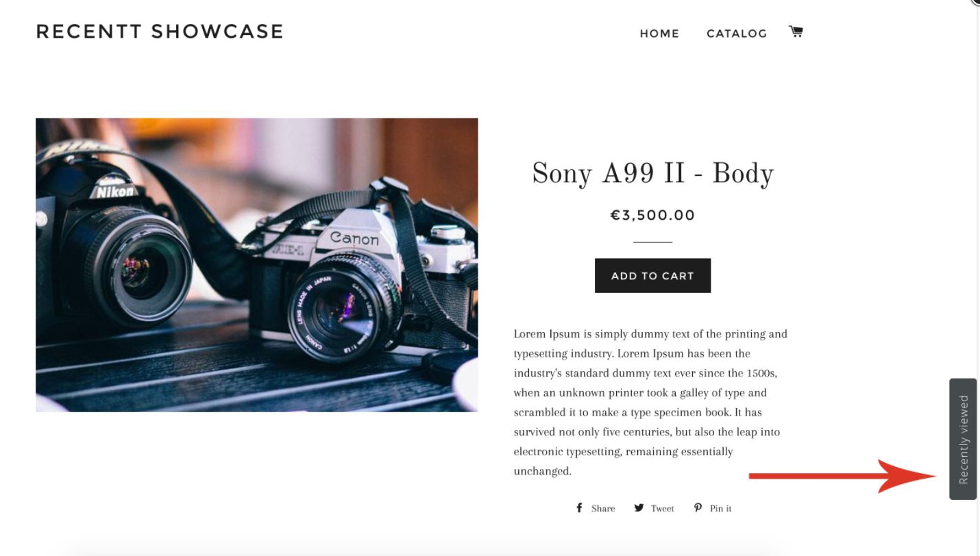Viewport: 980px width, 556px height.
Task: Click the red arrow pointing to Recently viewed
Action: tap(843, 476)
